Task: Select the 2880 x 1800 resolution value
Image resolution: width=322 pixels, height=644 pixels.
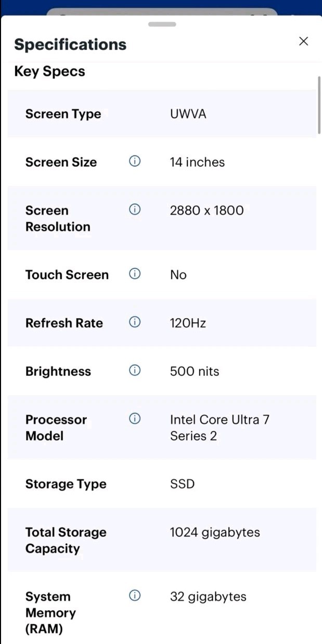Action: pos(207,210)
